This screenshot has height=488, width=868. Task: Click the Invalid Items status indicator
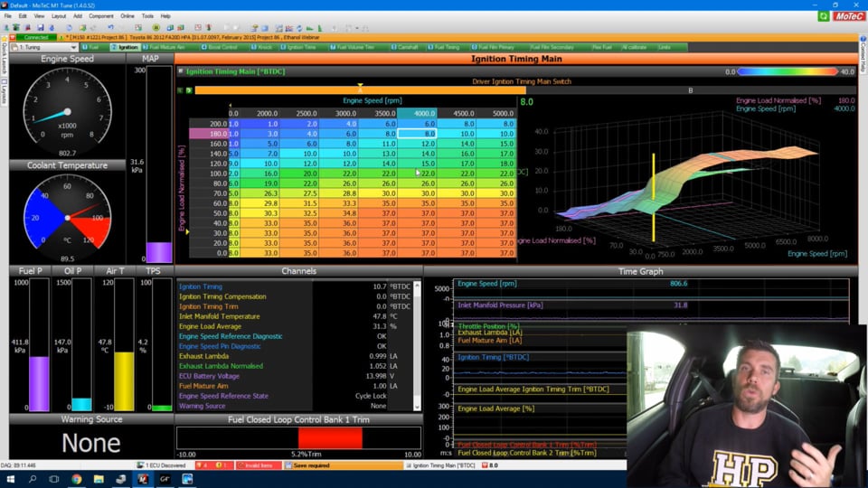coord(258,465)
